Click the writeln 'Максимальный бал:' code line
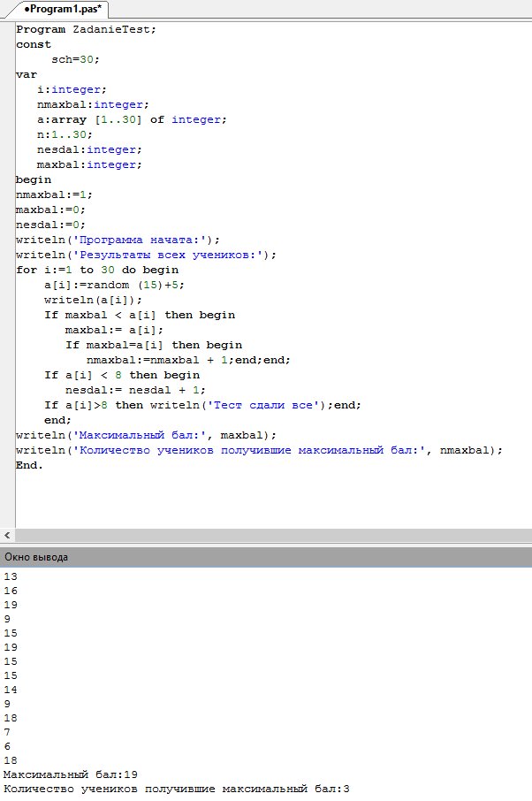This screenshot has width=532, height=801. pos(146,435)
